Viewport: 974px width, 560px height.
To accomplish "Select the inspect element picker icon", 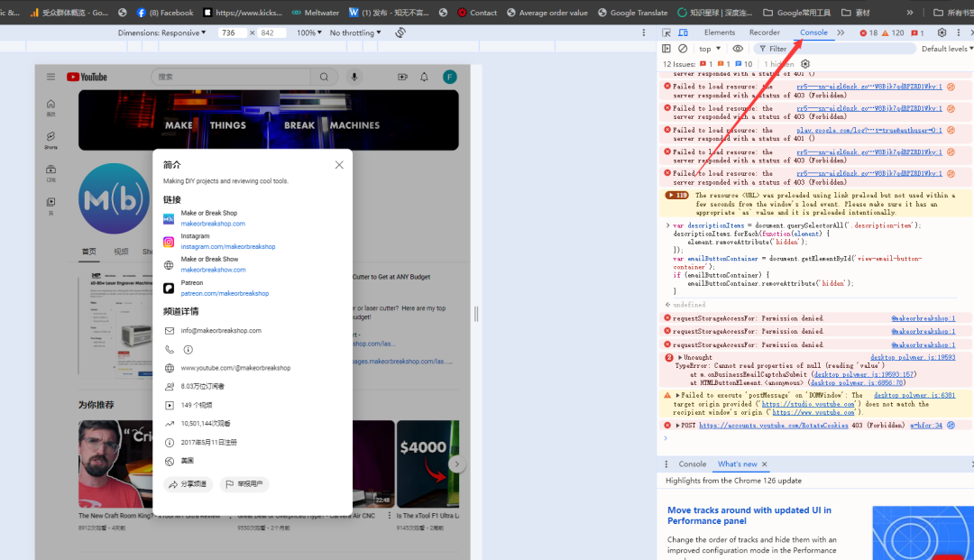I will [x=667, y=32].
